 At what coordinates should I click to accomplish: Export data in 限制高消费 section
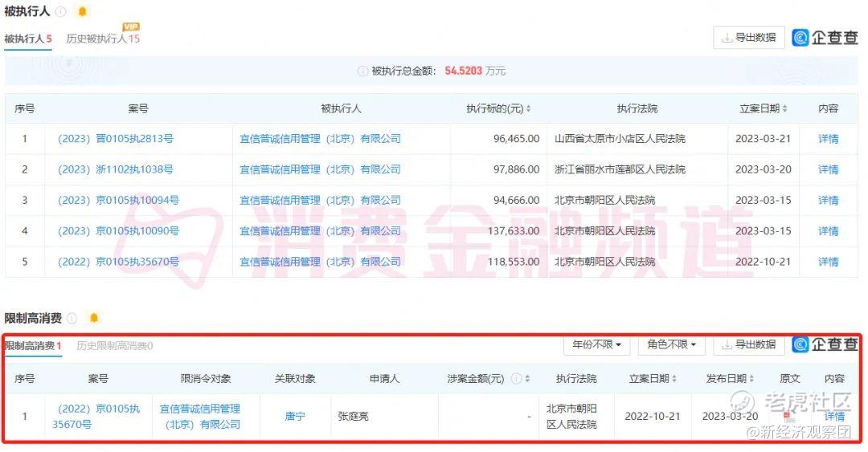749,344
